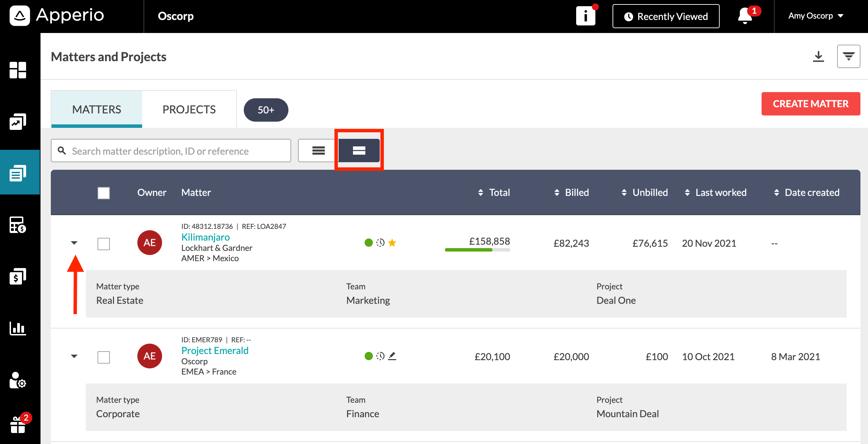This screenshot has height=444, width=868.
Task: Click the Oscorp organization name
Action: pos(176,16)
